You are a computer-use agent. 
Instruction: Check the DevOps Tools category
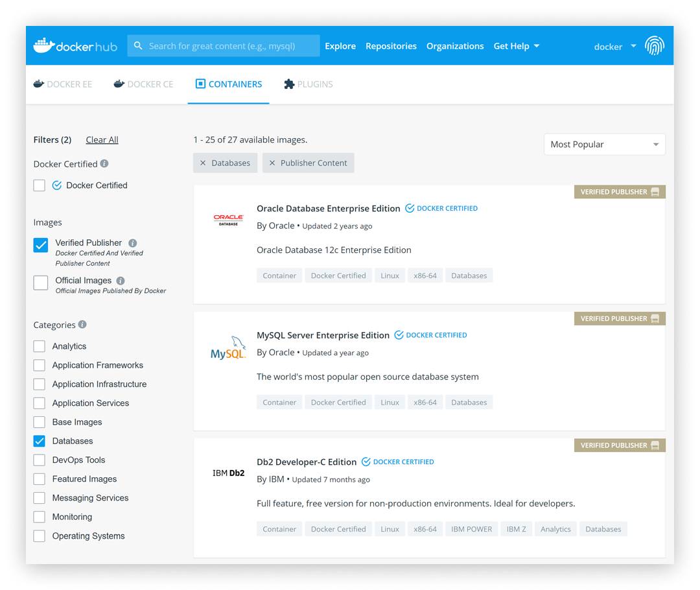click(x=40, y=460)
